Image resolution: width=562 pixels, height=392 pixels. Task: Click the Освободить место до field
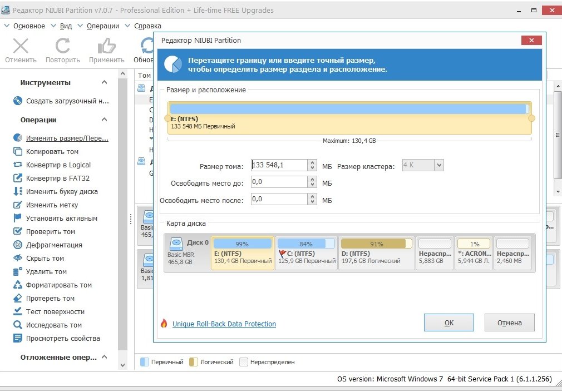click(x=279, y=182)
